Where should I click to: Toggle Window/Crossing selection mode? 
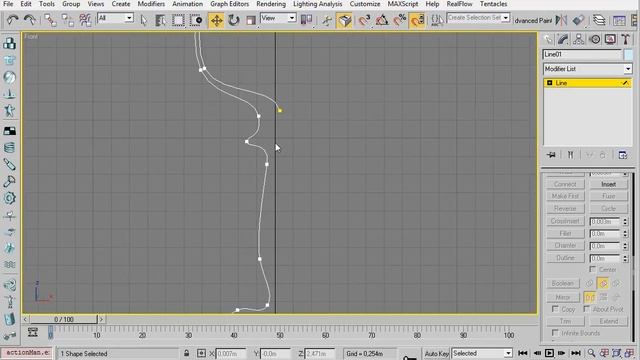[x=196, y=20]
